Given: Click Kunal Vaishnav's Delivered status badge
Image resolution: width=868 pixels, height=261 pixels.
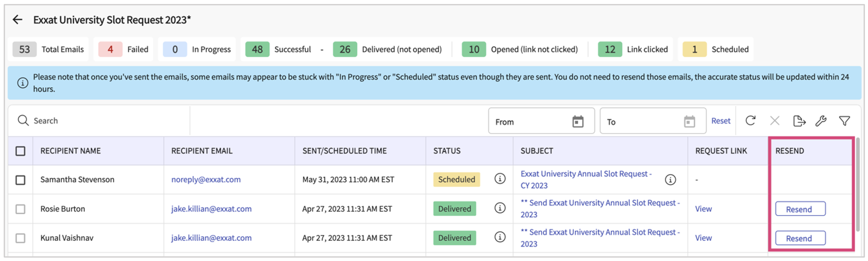Looking at the screenshot, I should 455,238.
